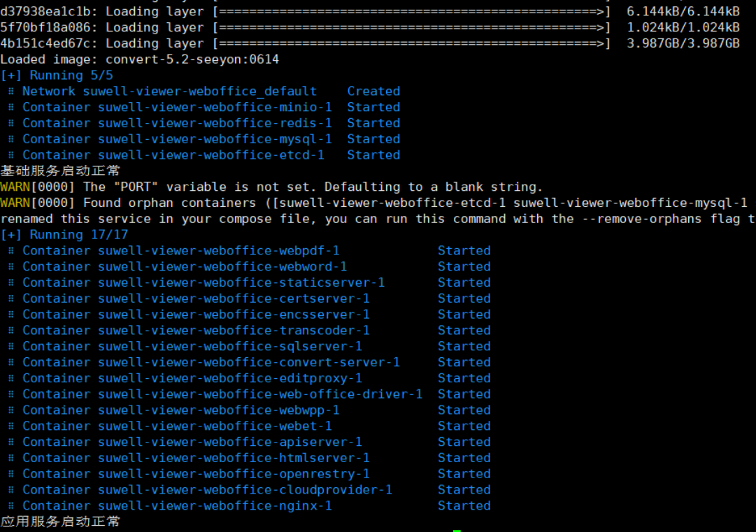Click the "基础服务启动正常" message line
This screenshot has width=756, height=532.
[x=60, y=171]
